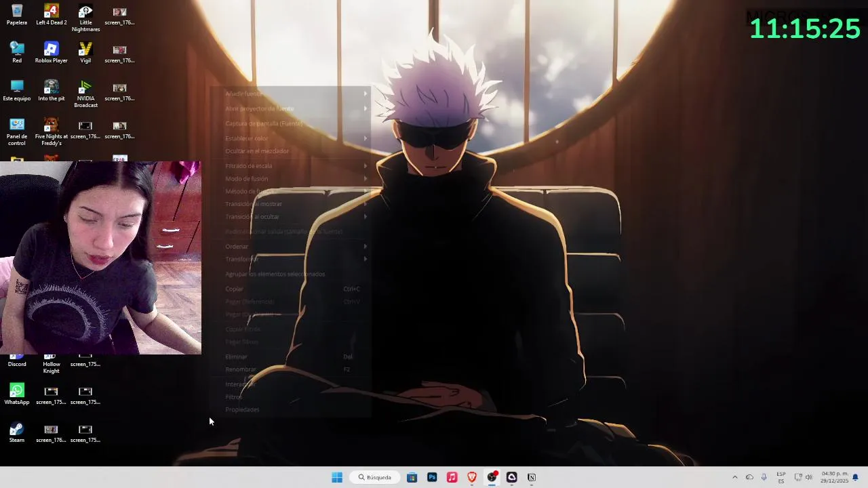The image size is (868, 488).
Task: Select the Red network icon
Action: [17, 53]
